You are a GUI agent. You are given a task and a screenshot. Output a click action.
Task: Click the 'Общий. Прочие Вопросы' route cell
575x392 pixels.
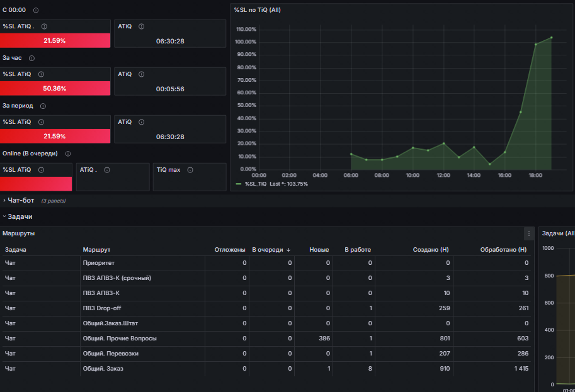click(120, 339)
